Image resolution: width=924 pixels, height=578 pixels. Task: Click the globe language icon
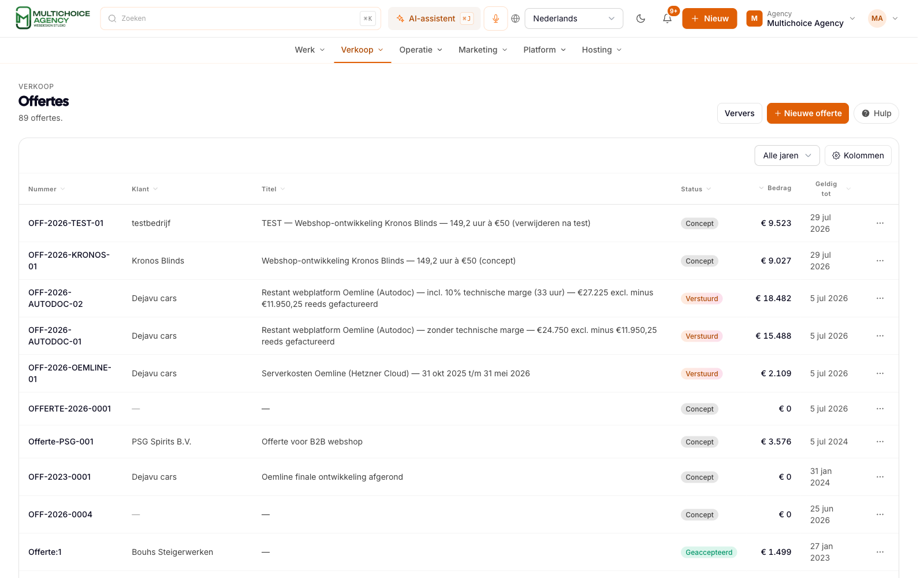516,18
